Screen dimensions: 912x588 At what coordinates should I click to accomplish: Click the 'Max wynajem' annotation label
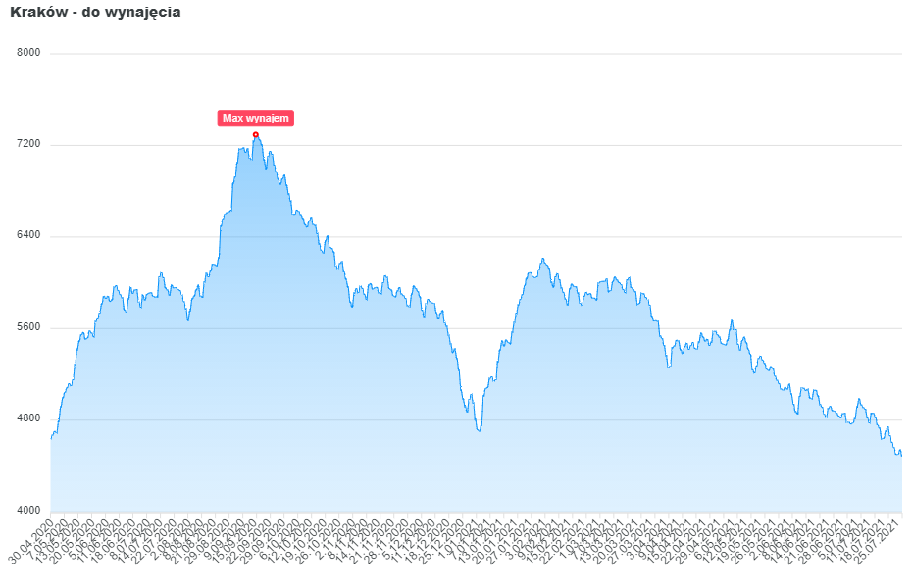point(255,119)
